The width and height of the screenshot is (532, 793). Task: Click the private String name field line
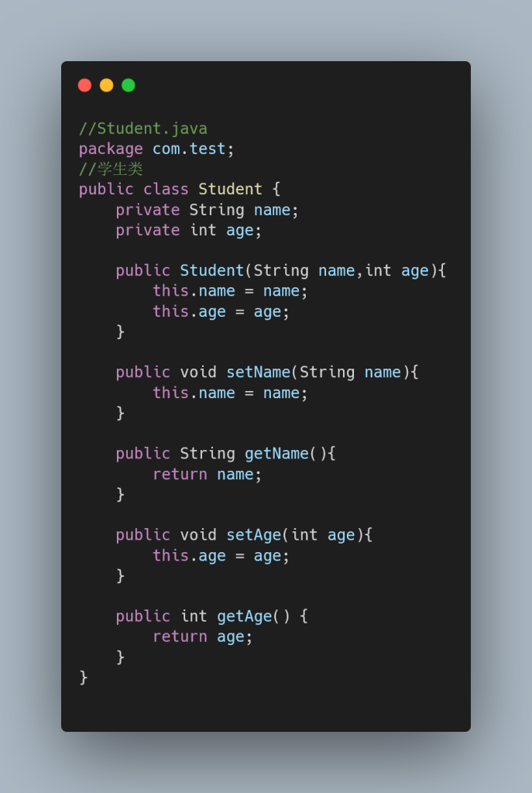pyautogui.click(x=207, y=210)
